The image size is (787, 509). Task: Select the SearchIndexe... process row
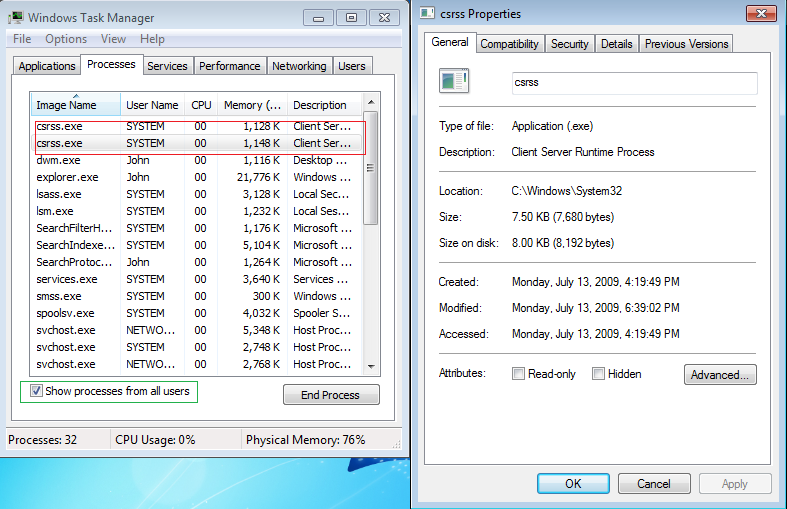pyautogui.click(x=197, y=245)
